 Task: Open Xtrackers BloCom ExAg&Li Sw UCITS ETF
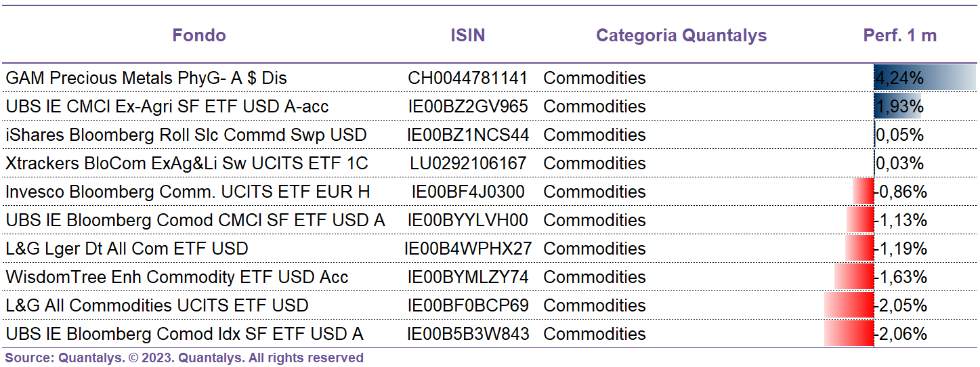pyautogui.click(x=187, y=163)
